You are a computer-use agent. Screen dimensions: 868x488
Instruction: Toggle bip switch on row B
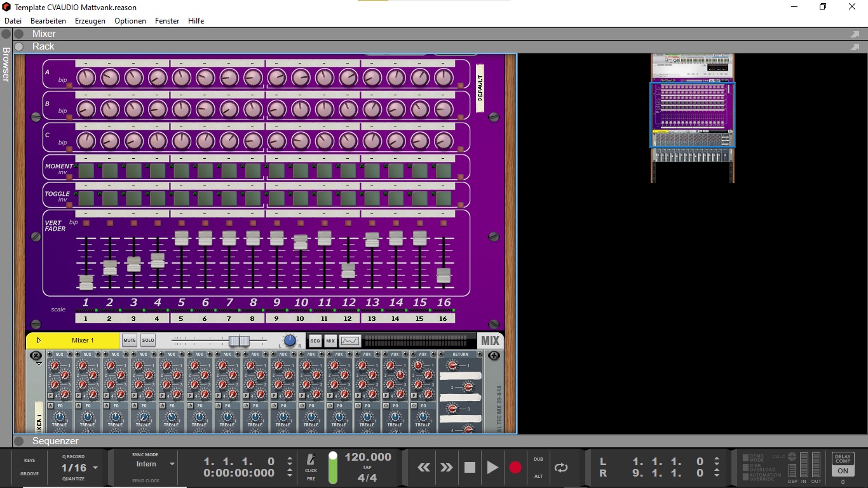69,117
